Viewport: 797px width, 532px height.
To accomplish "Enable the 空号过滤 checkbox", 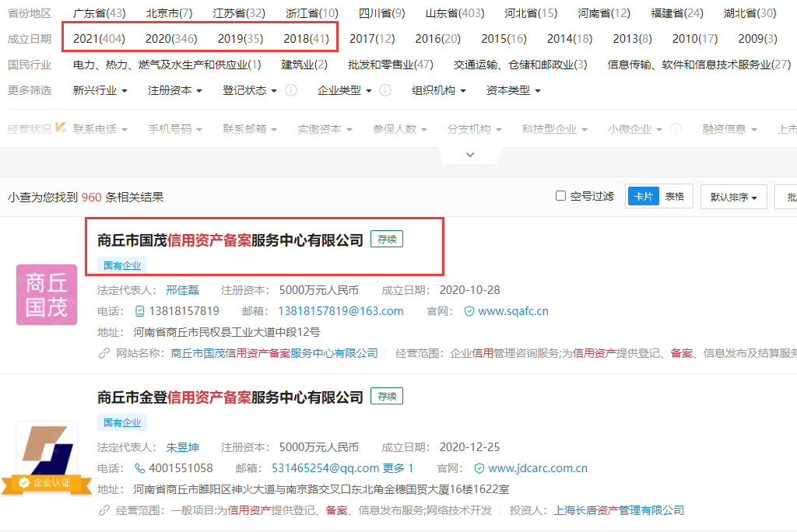I will click(x=559, y=195).
